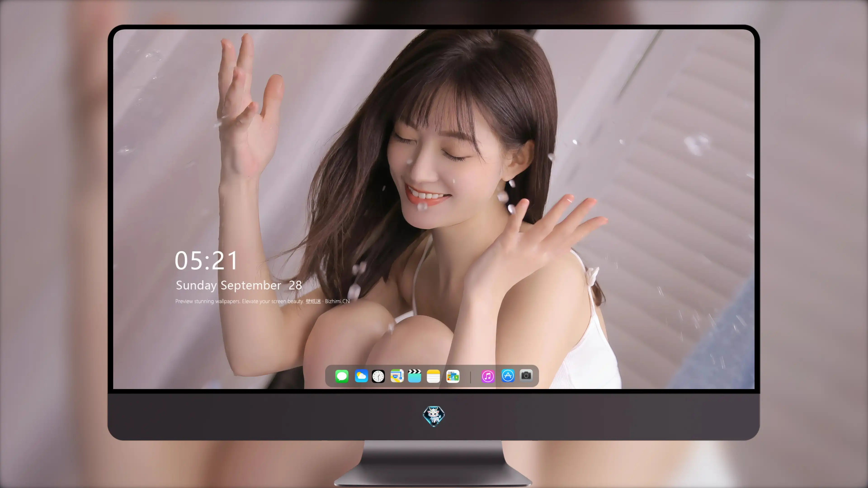Open the Camera app in the dock
This screenshot has height=488, width=868.
click(526, 375)
